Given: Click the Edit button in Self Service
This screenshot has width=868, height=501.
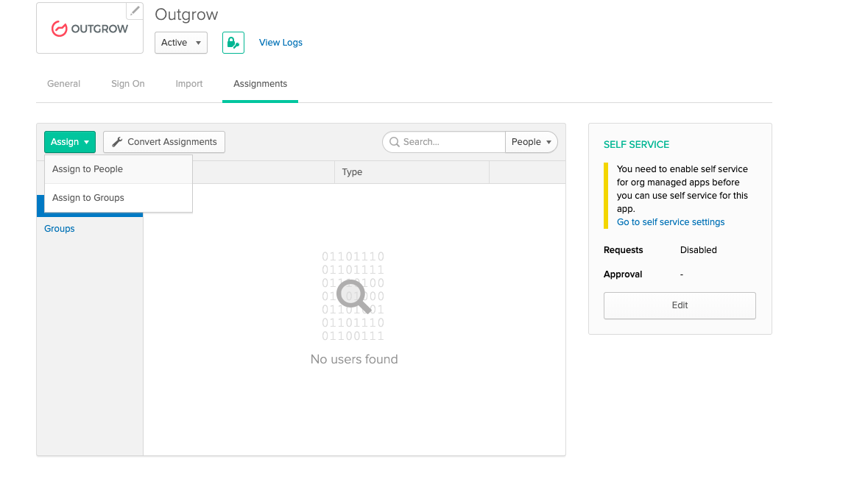Looking at the screenshot, I should coord(680,305).
